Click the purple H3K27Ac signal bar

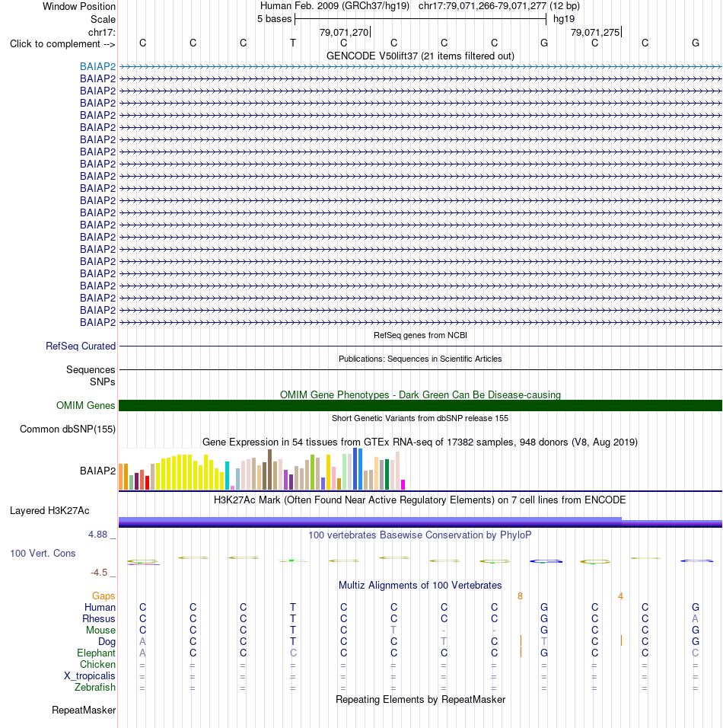[420, 522]
